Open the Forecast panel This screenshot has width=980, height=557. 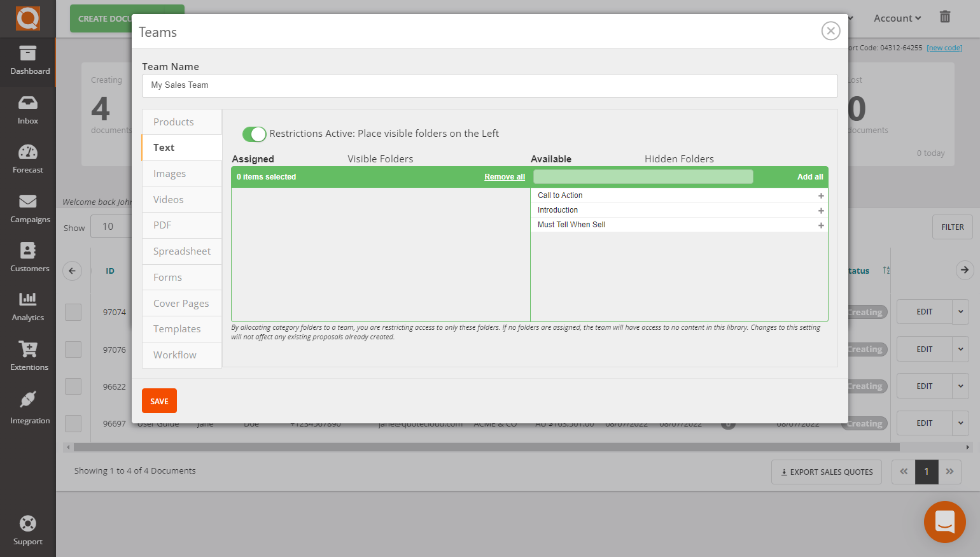(28, 159)
